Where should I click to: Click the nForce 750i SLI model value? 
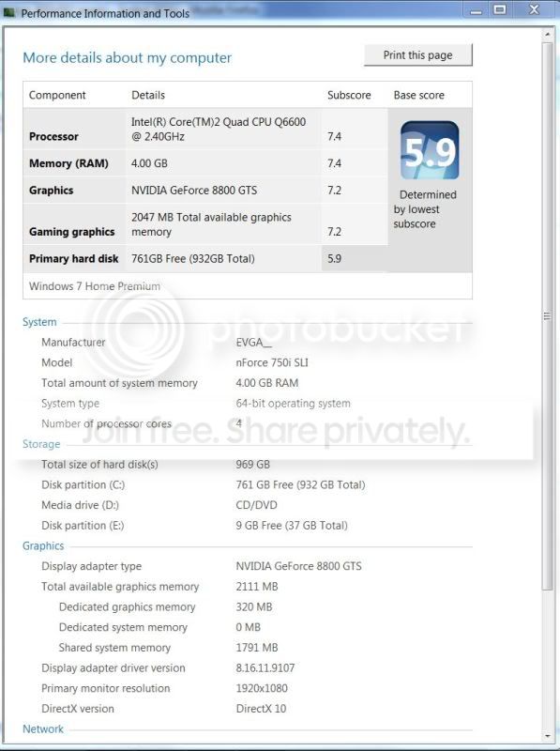(x=272, y=362)
